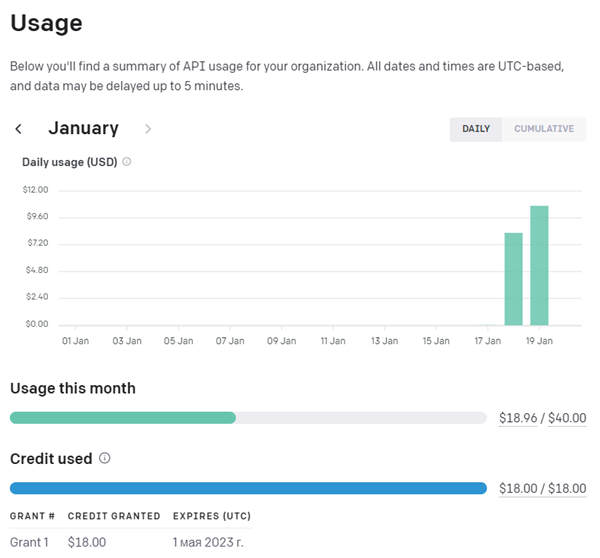Click the CREDIT GRANTED column header
The image size is (600, 558).
tap(114, 516)
